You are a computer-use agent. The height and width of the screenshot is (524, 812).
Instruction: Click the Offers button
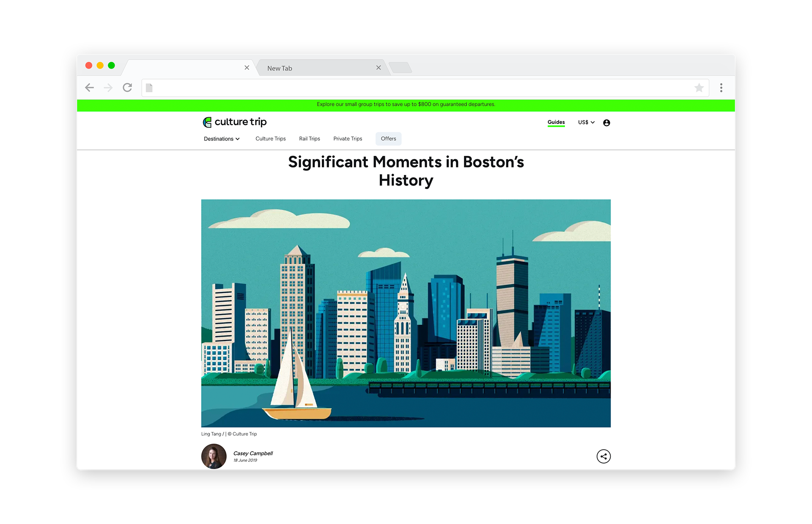388,139
